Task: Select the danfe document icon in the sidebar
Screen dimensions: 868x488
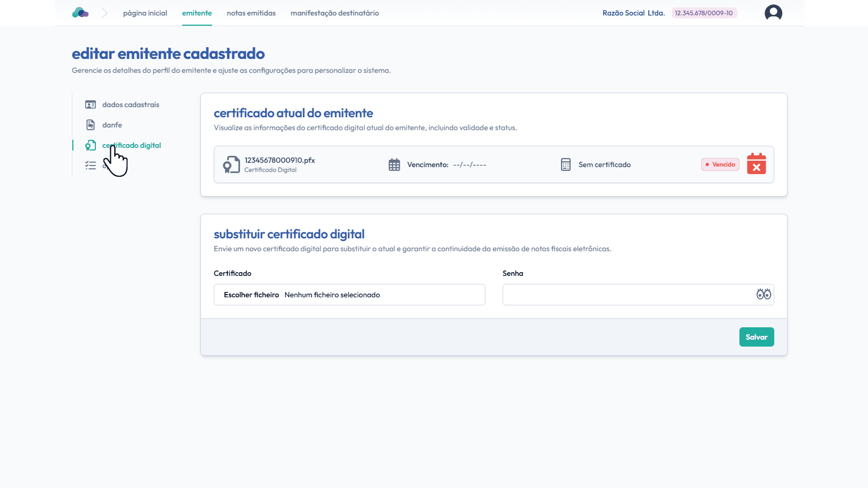Action: (x=90, y=125)
